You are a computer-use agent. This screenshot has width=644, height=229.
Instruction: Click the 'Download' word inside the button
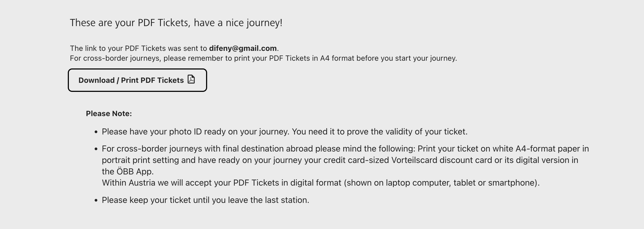pyautogui.click(x=97, y=80)
